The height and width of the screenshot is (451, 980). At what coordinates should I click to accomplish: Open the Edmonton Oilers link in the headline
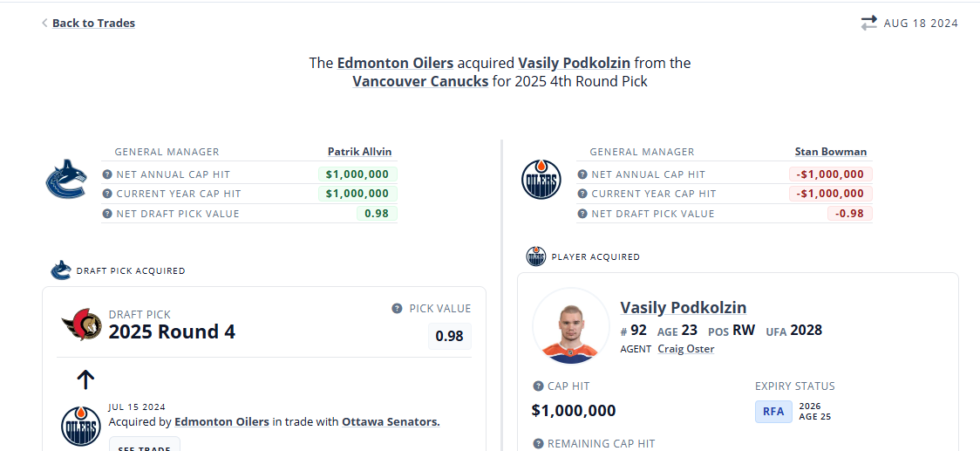pyautogui.click(x=396, y=63)
